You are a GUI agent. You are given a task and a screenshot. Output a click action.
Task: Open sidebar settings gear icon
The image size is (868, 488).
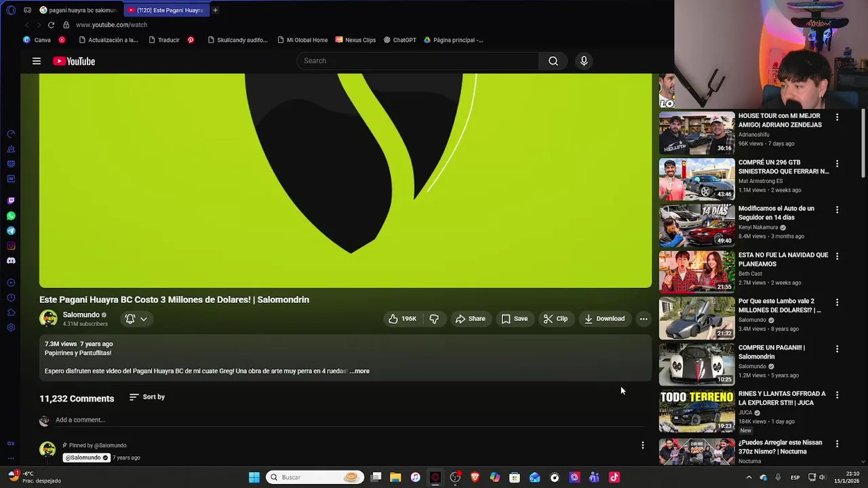pos(11,327)
